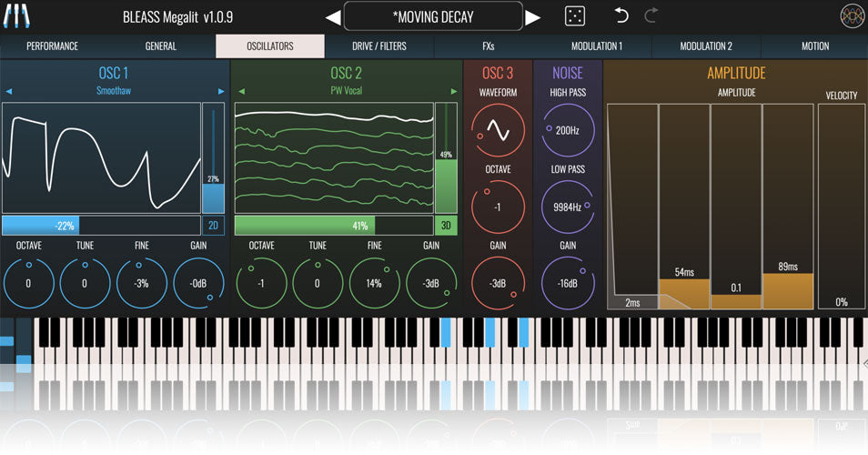Open the PW Vocal wavetable name

pos(347,91)
